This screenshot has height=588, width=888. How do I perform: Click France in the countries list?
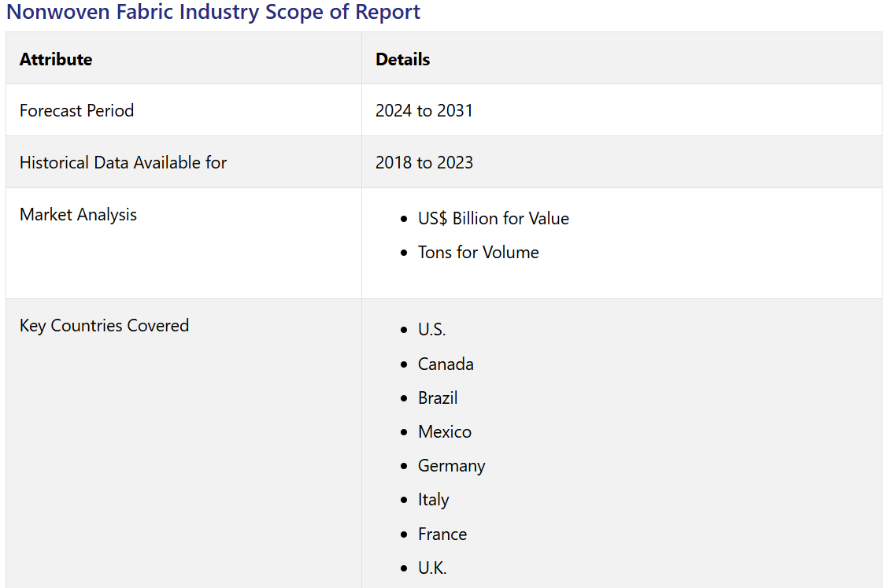(x=442, y=534)
